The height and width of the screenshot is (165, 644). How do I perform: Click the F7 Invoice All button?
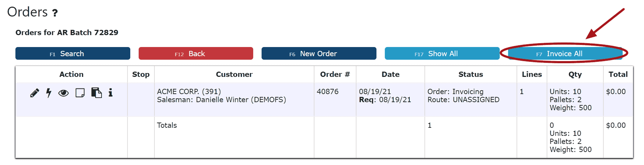pos(565,53)
